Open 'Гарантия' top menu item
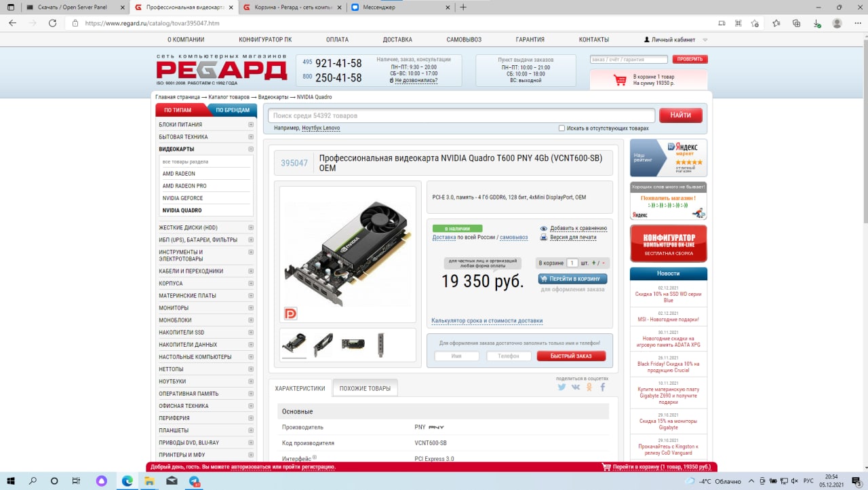868x490 pixels. pyautogui.click(x=530, y=39)
